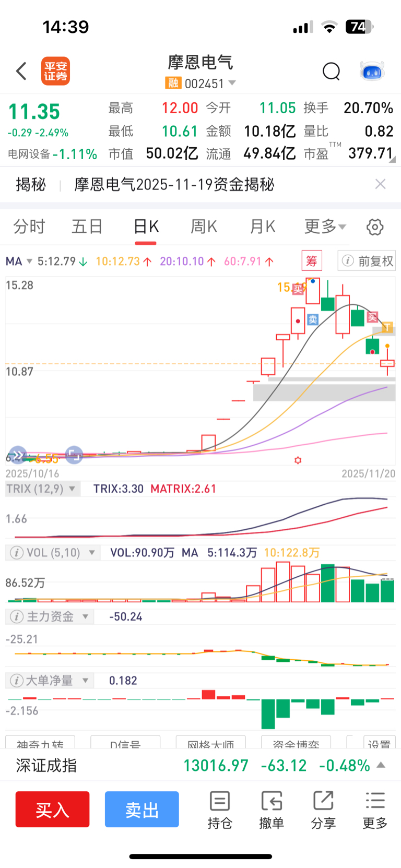401x868 pixels.
Task: Tap the info icon beside 主力资金
Action: point(17,616)
